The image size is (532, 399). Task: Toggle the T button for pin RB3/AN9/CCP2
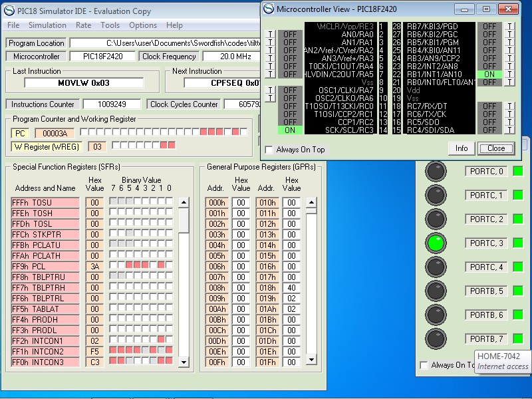[509, 59]
